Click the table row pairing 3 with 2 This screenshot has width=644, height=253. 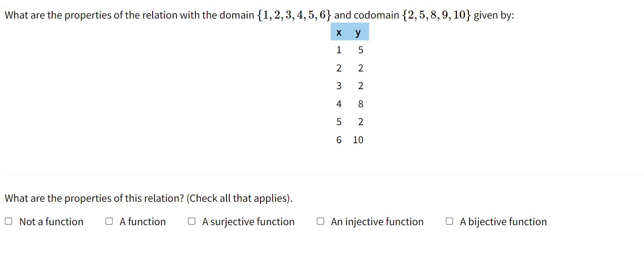(350, 86)
